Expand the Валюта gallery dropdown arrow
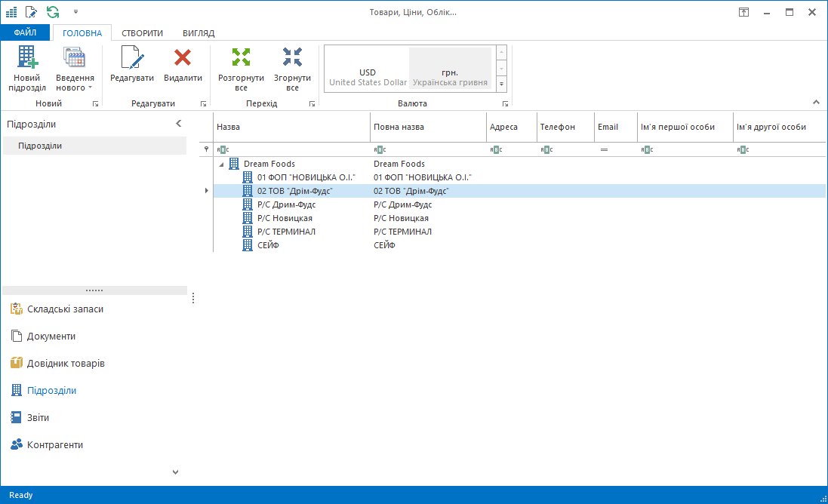This screenshot has height=504, width=828. [x=502, y=84]
